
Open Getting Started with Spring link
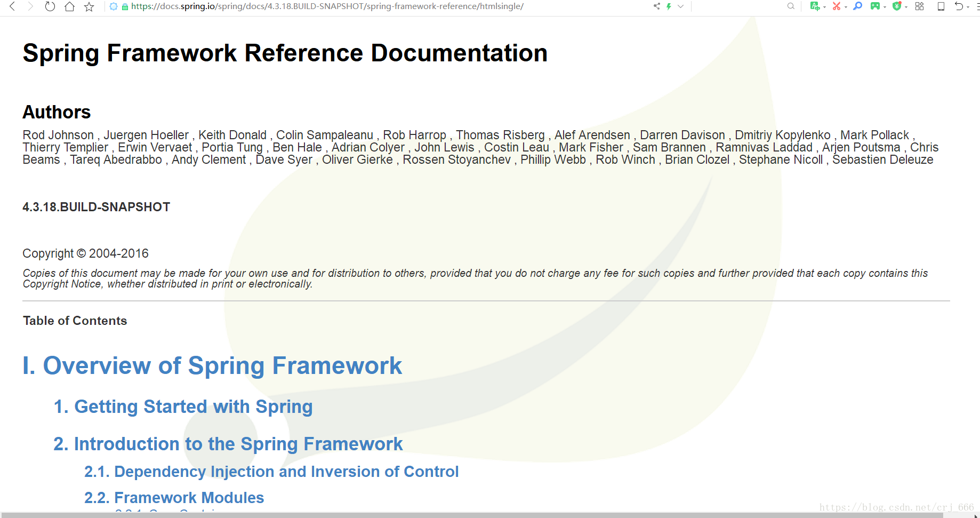[183, 407]
